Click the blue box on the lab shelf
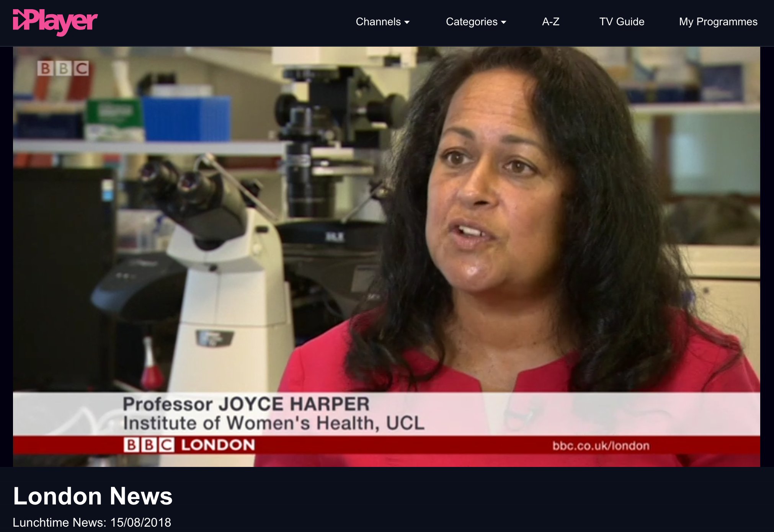The image size is (774, 532). (187, 118)
